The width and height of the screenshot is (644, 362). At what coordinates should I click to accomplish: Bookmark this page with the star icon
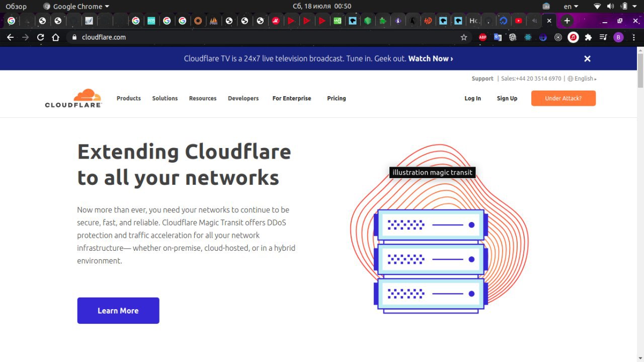point(464,37)
